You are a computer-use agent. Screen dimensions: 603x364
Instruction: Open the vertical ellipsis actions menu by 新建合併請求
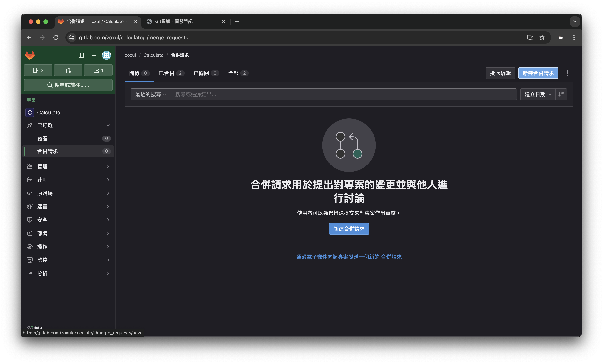[567, 73]
